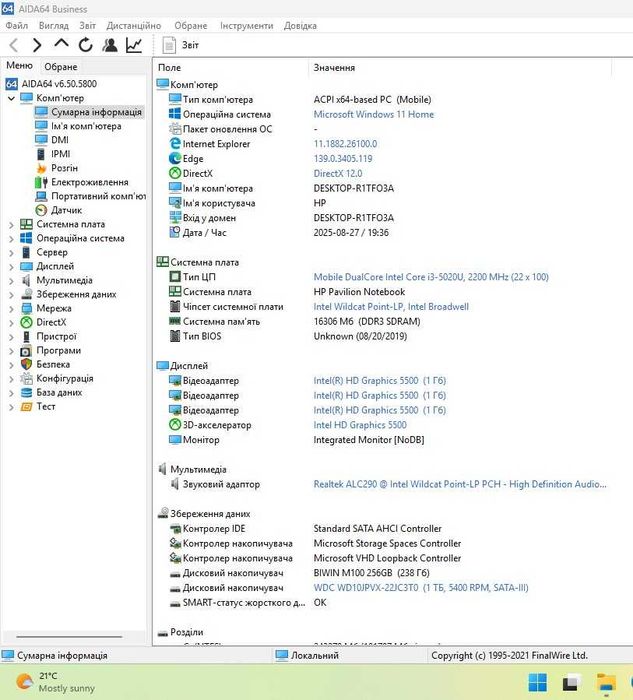Expand the Операційна система tree node
Screen dimensions: 633x700
[11, 239]
